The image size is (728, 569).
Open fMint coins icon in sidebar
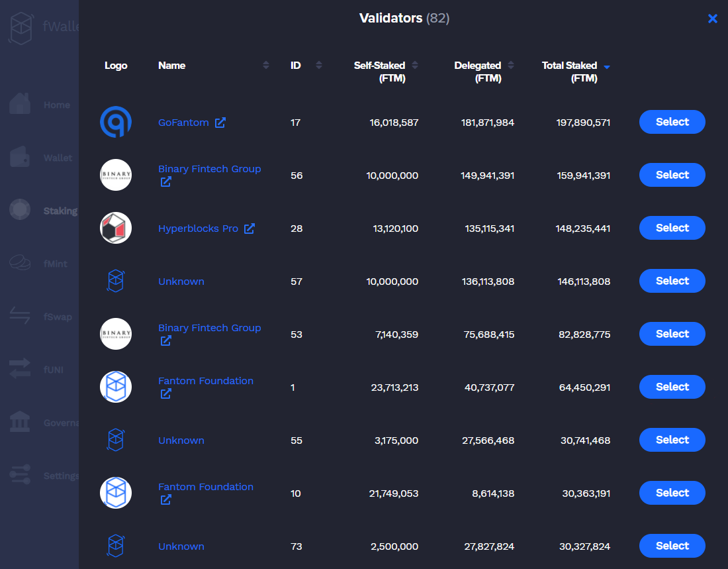click(20, 263)
